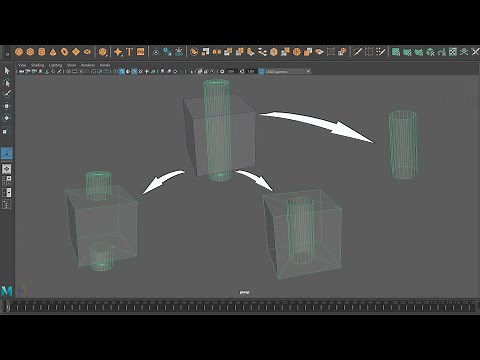Click the green UV Editor checker icon
This screenshot has height=360, width=480.
point(453,52)
